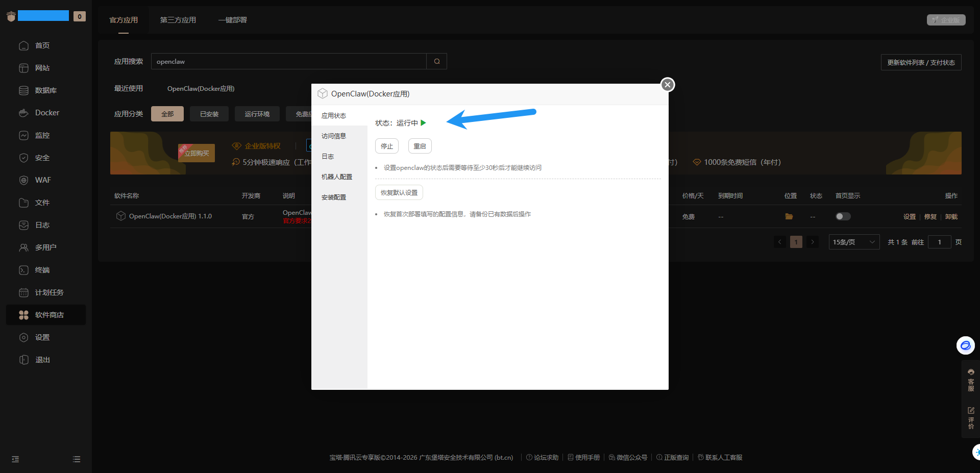
Task: Switch to 第三方应用 tab
Action: (x=178, y=20)
